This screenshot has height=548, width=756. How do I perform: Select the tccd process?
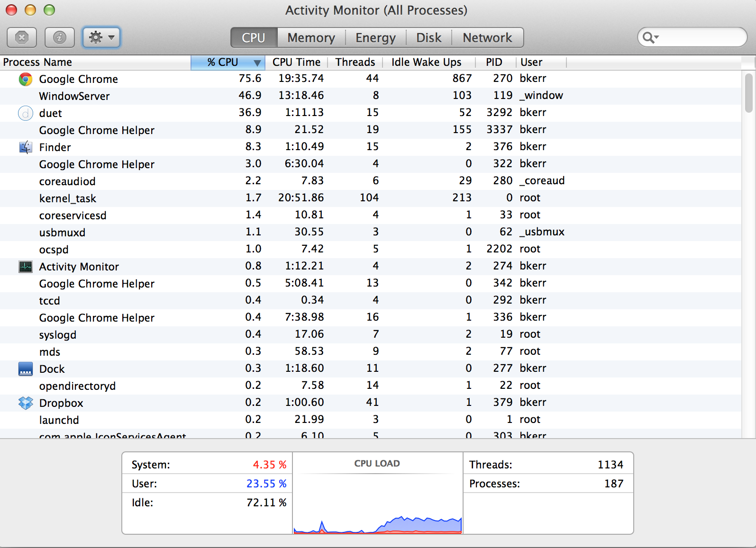point(371,301)
